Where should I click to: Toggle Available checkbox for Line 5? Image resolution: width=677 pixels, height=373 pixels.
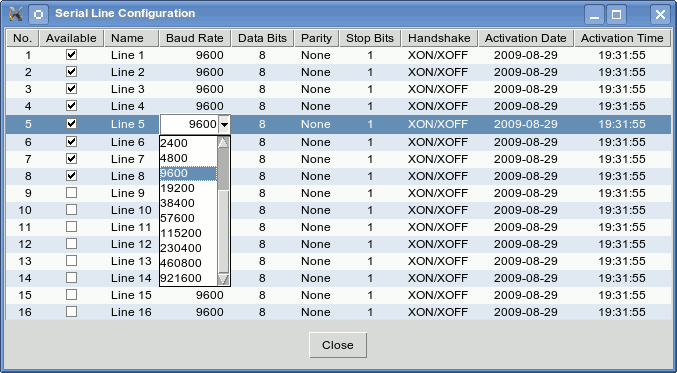pyautogui.click(x=72, y=123)
